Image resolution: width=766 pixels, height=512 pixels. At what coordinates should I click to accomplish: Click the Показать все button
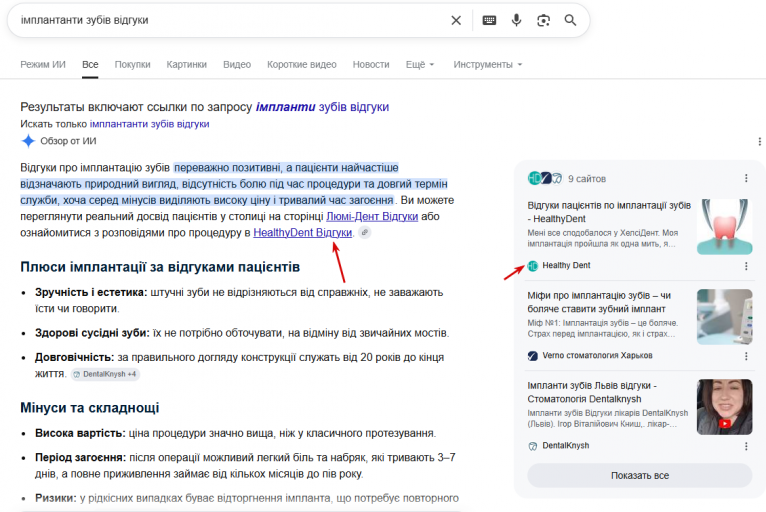tap(639, 475)
